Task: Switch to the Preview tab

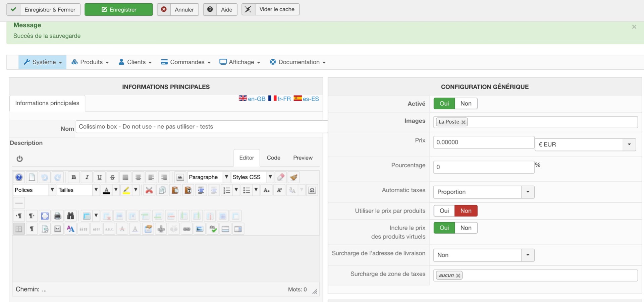Action: click(x=303, y=158)
